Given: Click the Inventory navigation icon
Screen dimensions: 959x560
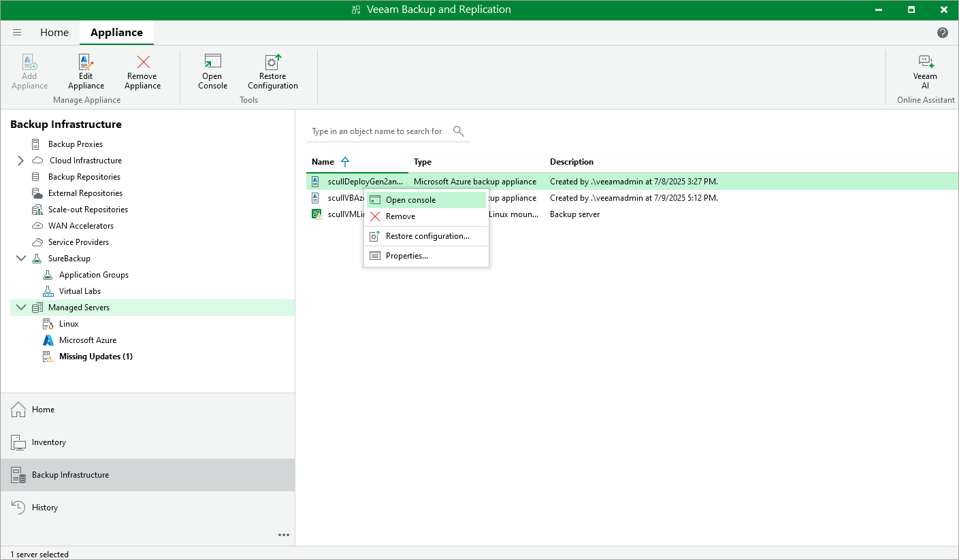Looking at the screenshot, I should point(18,442).
